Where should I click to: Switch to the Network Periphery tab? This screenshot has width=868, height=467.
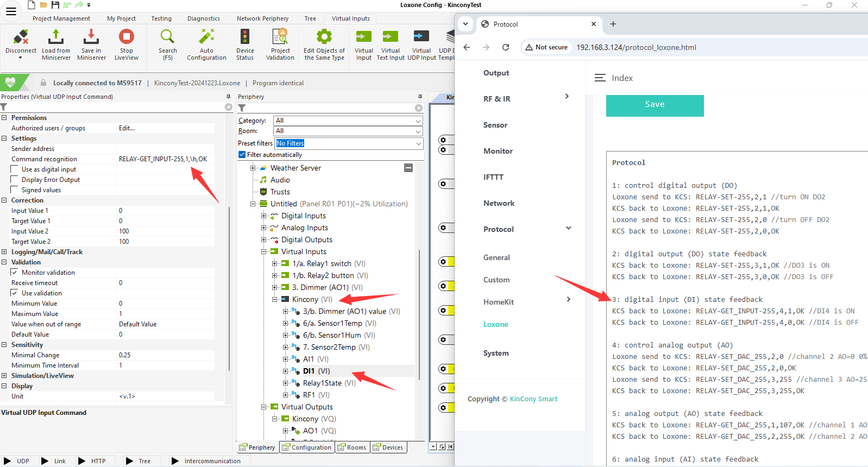(x=262, y=18)
